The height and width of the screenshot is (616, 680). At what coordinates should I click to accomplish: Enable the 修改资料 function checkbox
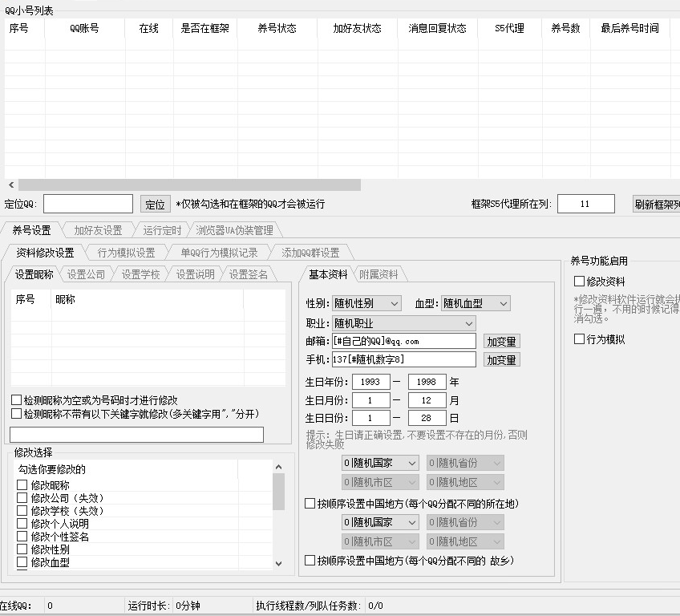(x=580, y=282)
